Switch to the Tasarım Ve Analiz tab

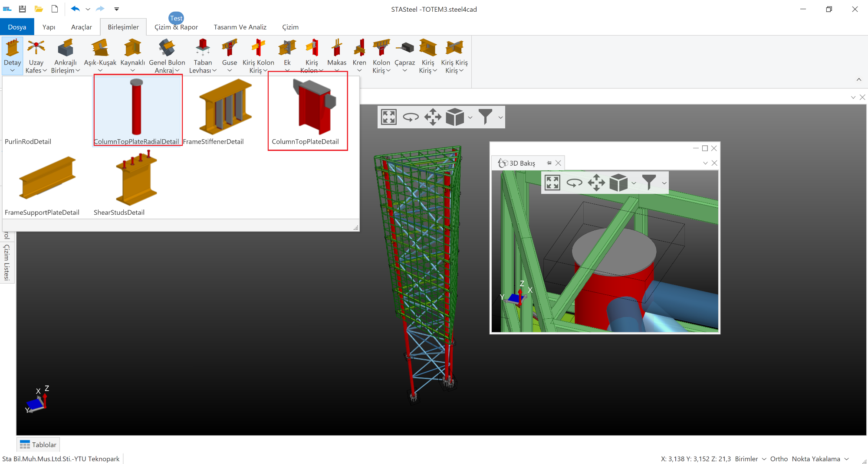click(240, 27)
